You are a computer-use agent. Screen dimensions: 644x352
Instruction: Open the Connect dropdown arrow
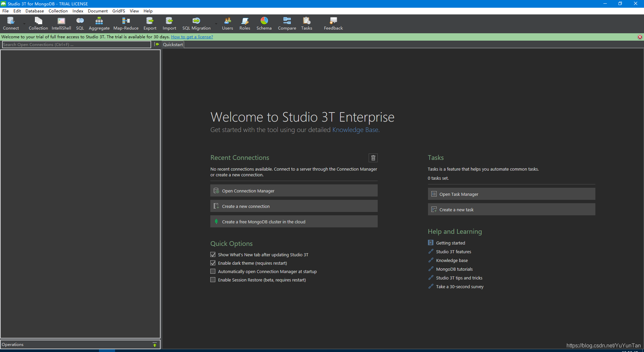click(x=24, y=24)
